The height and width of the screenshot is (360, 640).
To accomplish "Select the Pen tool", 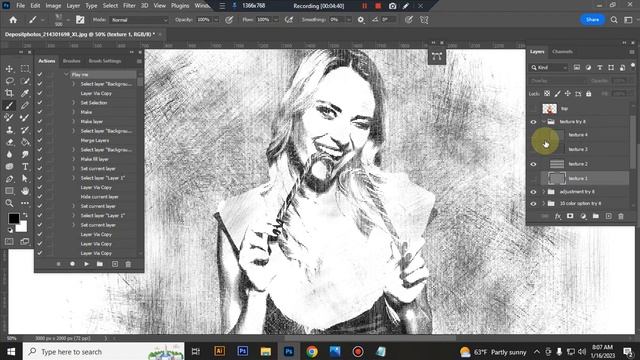I will pyautogui.click(x=9, y=179).
